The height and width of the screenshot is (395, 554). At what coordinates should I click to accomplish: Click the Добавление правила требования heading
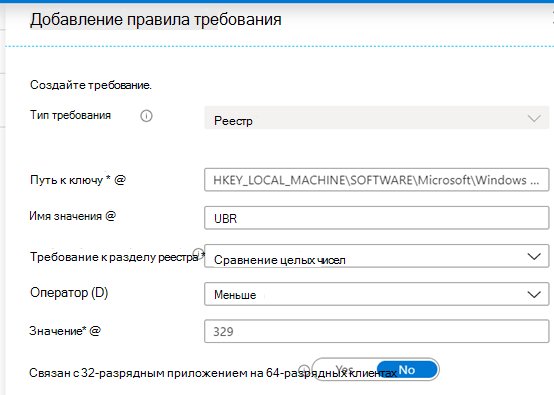point(155,20)
